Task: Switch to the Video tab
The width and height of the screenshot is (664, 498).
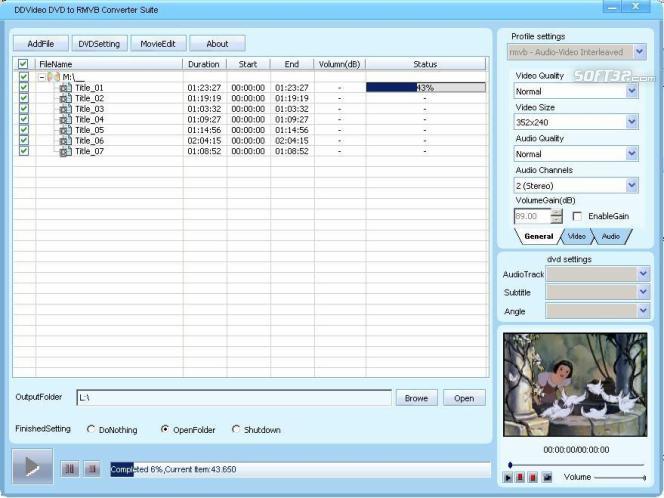Action: pos(576,236)
